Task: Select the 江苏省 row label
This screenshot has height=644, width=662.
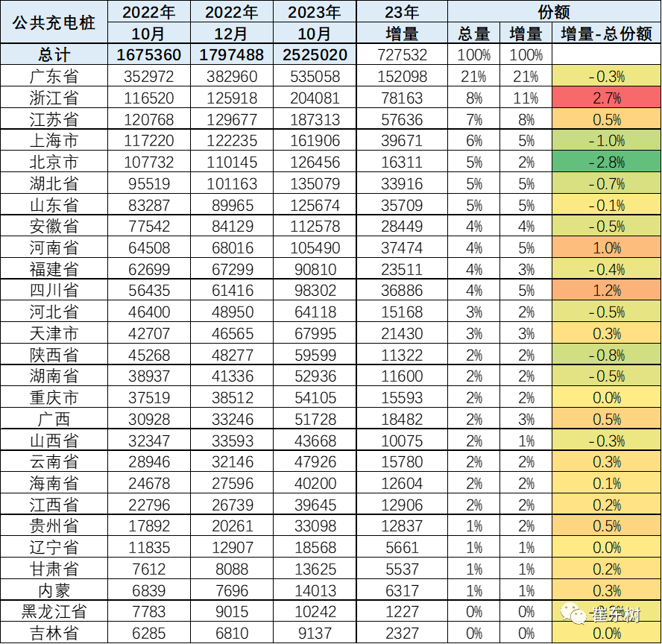Action: pos(54,119)
